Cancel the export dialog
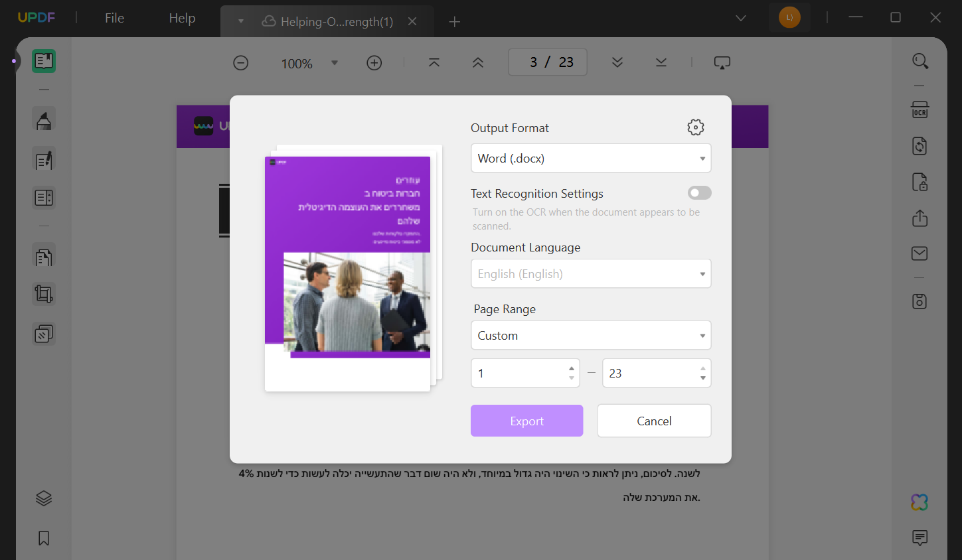Screen dimensions: 962x560 (654, 420)
